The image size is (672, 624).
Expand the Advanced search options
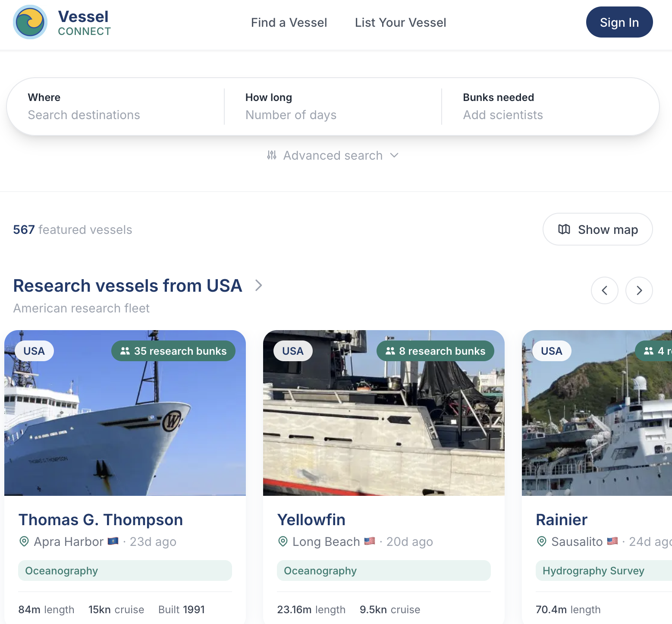point(333,155)
